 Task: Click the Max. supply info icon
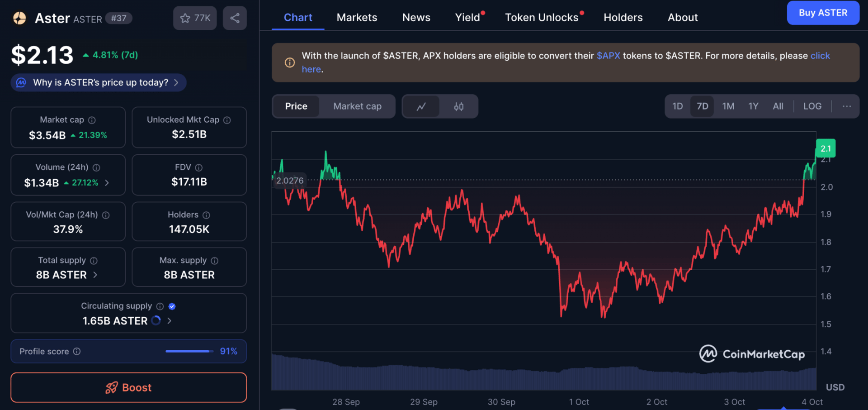215,261
